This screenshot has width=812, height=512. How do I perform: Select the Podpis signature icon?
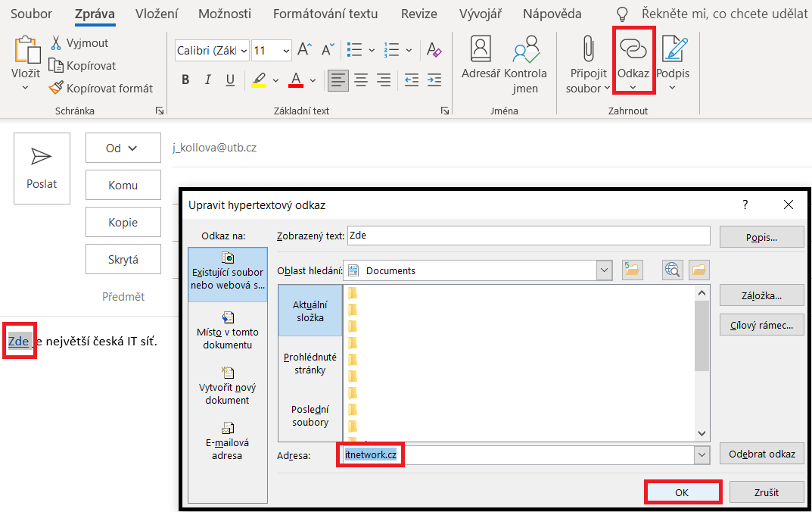click(x=674, y=53)
